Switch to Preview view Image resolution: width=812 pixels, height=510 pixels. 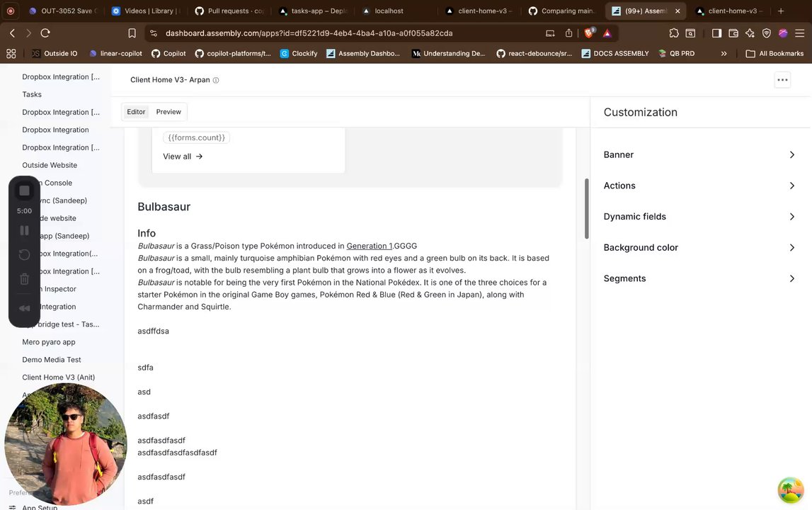168,112
